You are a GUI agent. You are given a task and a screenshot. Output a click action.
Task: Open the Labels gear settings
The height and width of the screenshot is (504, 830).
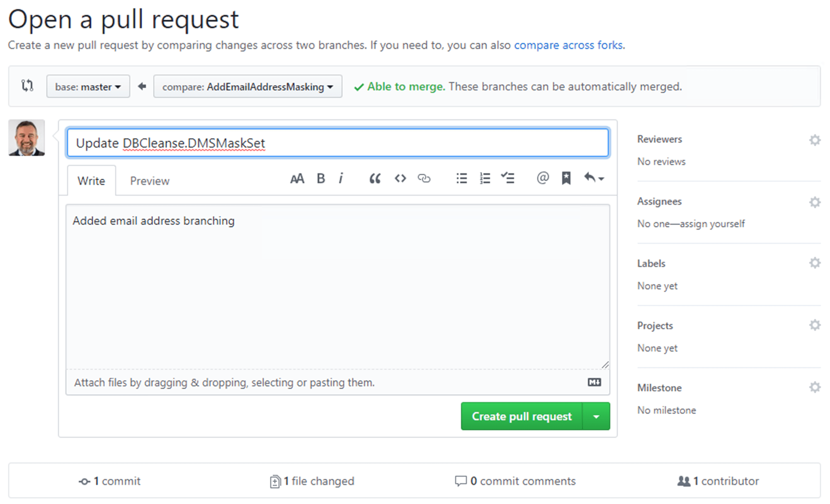[x=815, y=263]
